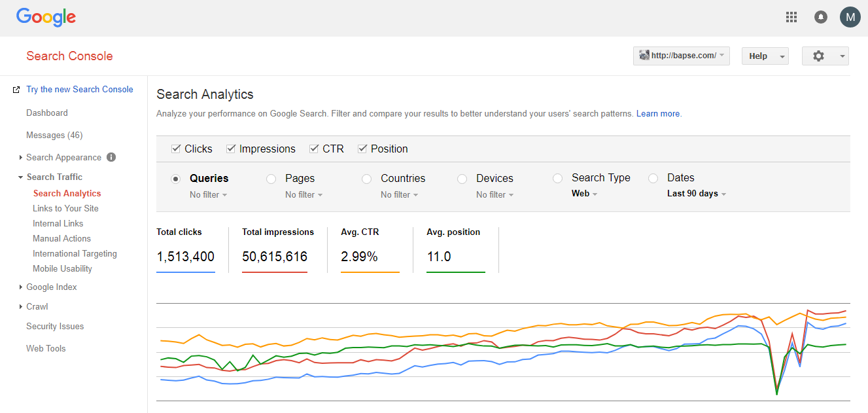This screenshot has width=868, height=413.
Task: Toggle the Position checkbox
Action: [x=362, y=149]
